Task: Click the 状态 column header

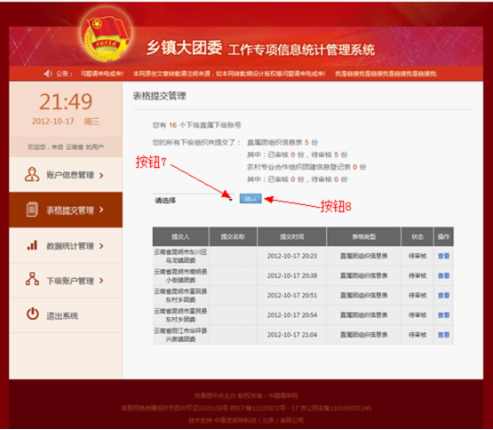Action: click(417, 237)
